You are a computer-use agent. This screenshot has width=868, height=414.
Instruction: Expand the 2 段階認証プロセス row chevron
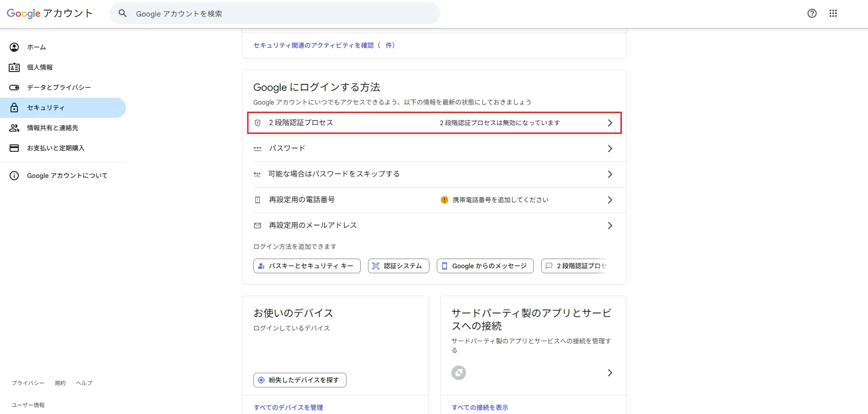click(x=610, y=123)
